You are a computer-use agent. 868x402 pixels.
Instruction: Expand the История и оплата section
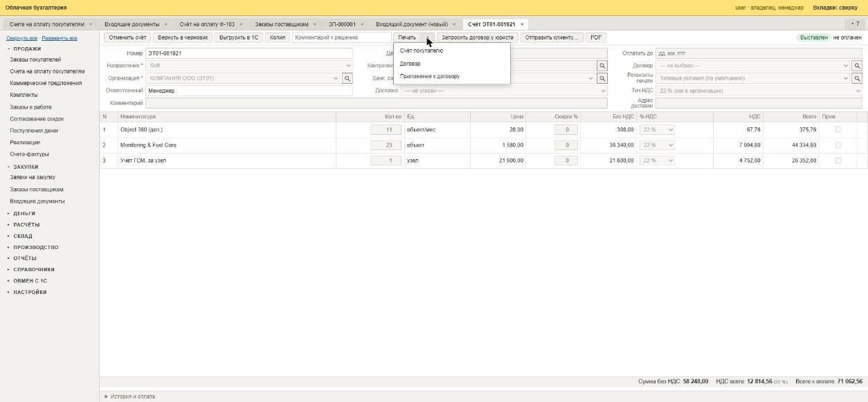130,396
